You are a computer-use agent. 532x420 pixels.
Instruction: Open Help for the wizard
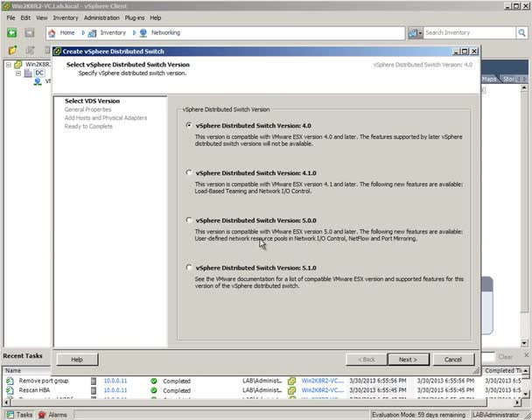pos(77,360)
